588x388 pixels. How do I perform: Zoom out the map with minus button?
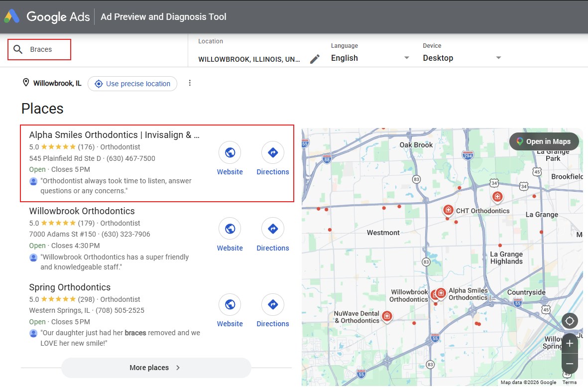570,363
